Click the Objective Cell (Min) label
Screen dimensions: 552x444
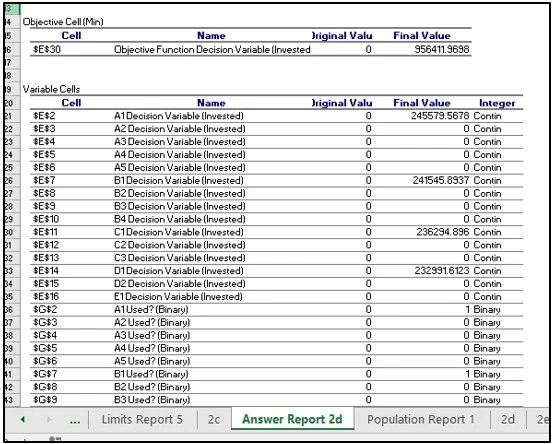(x=63, y=22)
